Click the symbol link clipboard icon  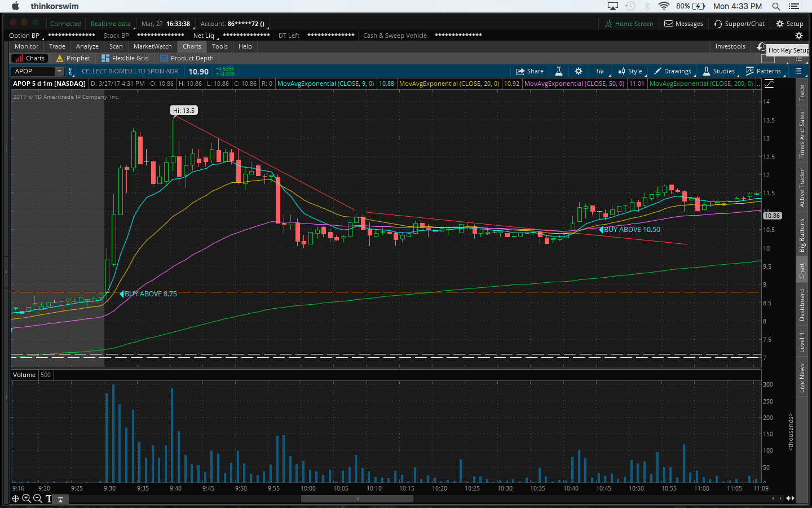coord(71,71)
